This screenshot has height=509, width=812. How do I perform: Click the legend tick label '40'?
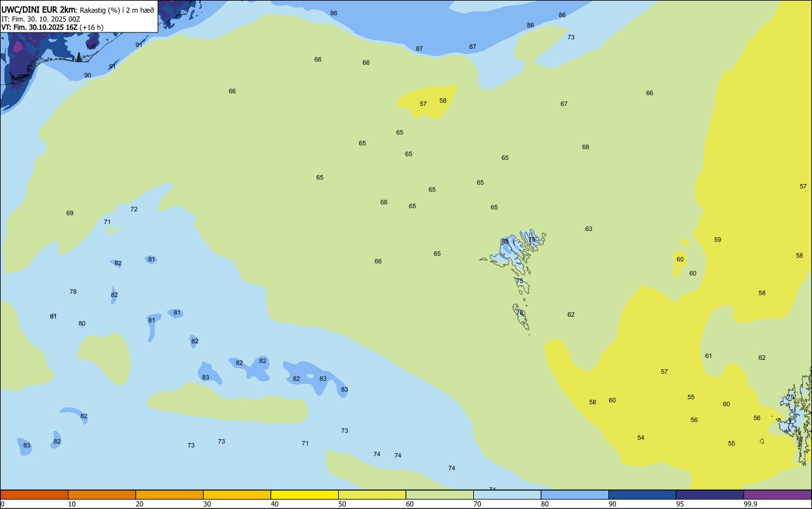[x=275, y=504]
